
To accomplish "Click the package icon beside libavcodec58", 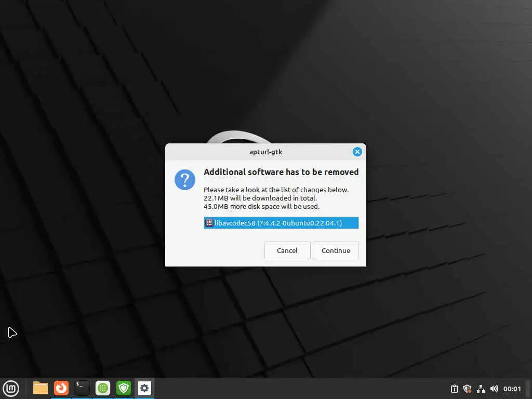I will (x=209, y=223).
